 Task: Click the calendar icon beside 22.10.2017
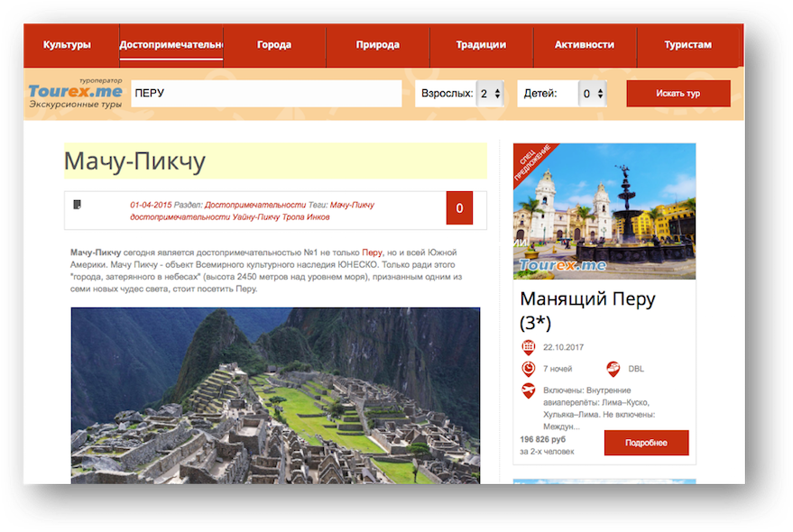(x=529, y=347)
